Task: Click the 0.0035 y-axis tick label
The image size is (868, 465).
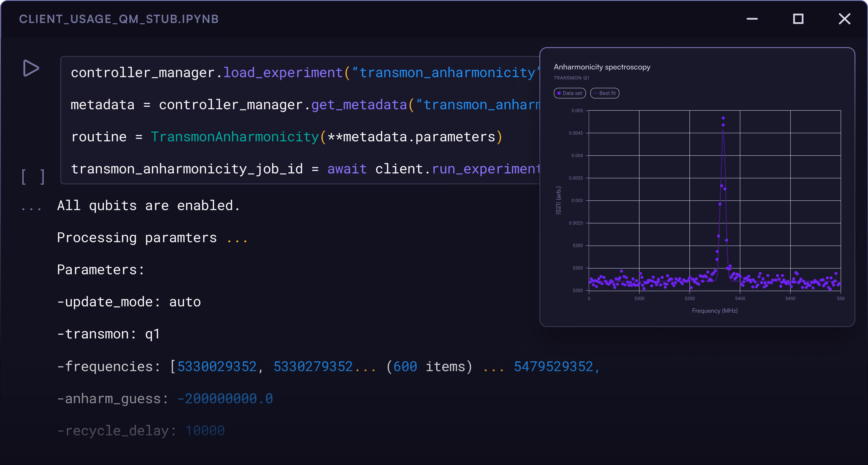Action: 575,178
